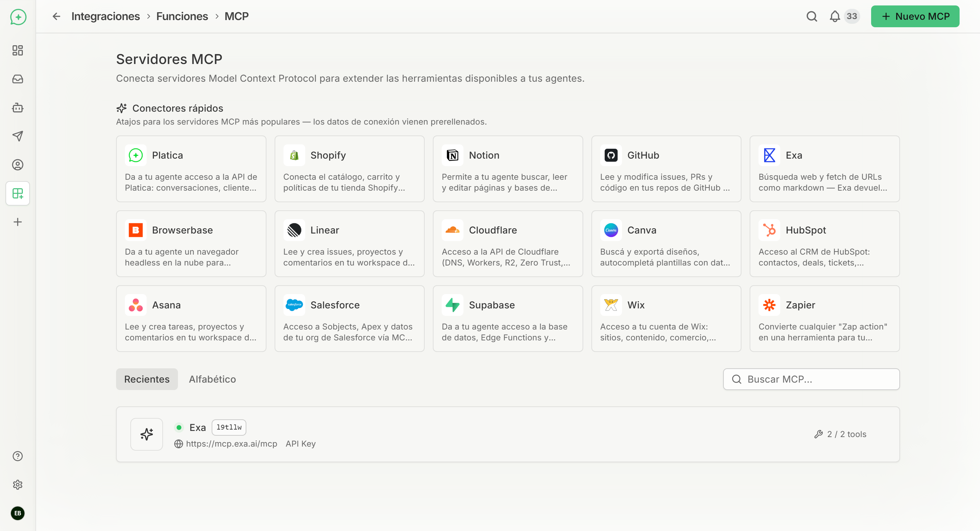The image size is (980, 531).
Task: Click the GitHub octocat icon
Action: 611,155
